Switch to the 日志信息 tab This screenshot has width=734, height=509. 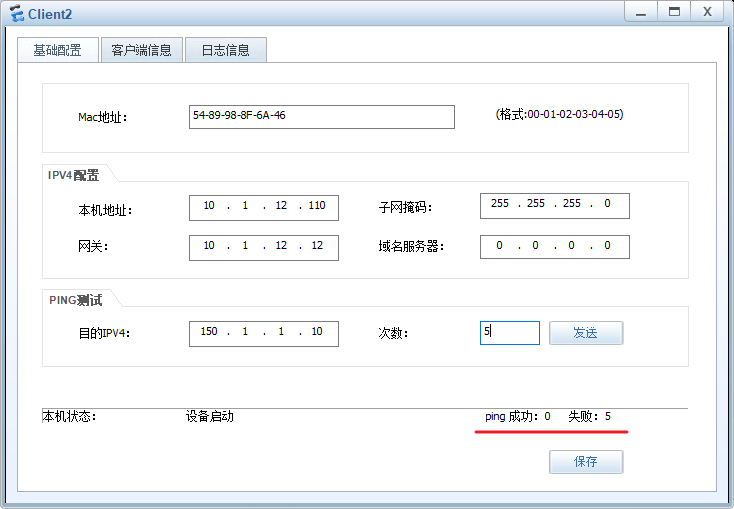pos(226,50)
